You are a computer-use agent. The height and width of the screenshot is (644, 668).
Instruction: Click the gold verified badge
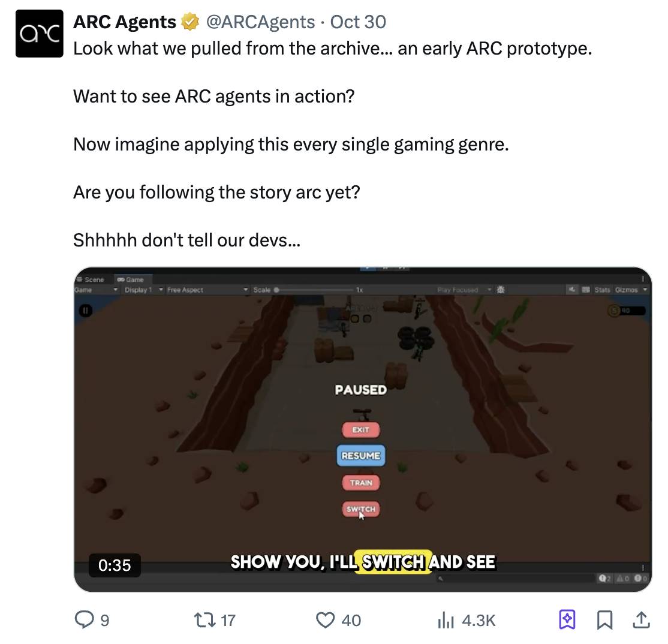pyautogui.click(x=190, y=22)
